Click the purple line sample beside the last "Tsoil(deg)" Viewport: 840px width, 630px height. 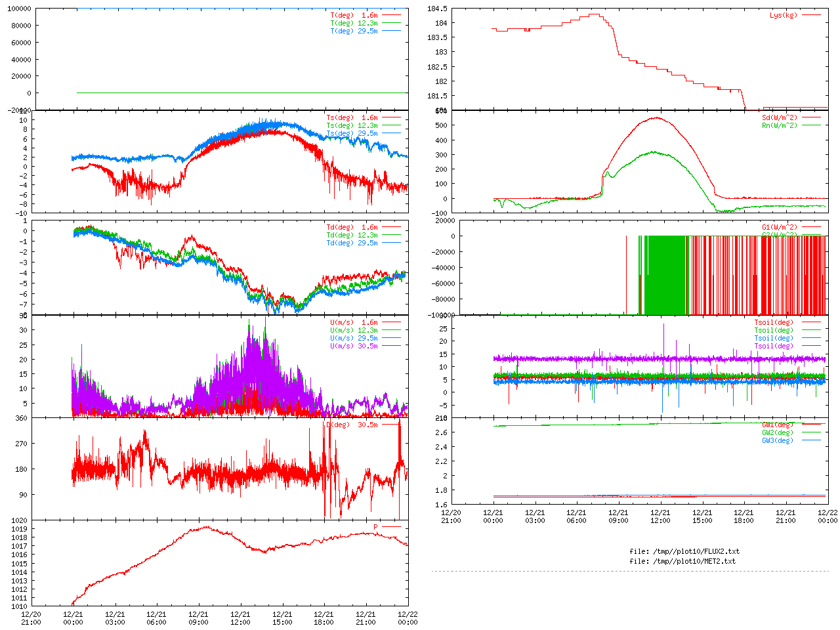coord(811,346)
